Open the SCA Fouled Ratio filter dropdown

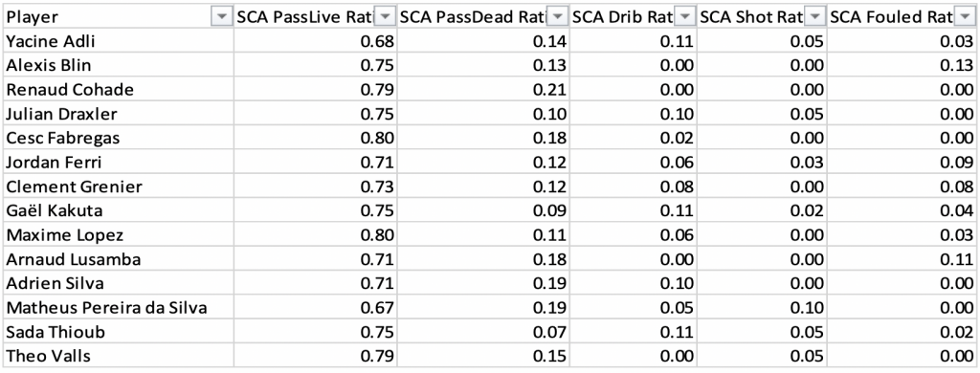pos(964,17)
